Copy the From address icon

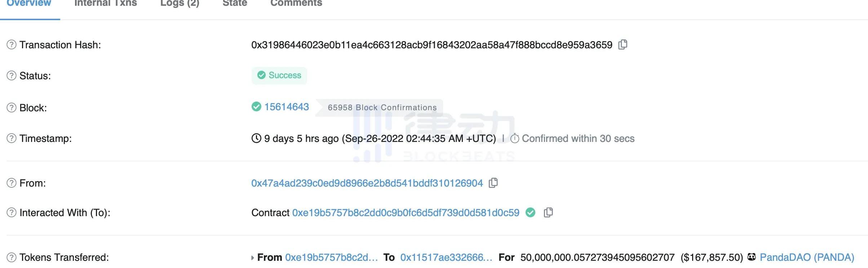(x=493, y=183)
